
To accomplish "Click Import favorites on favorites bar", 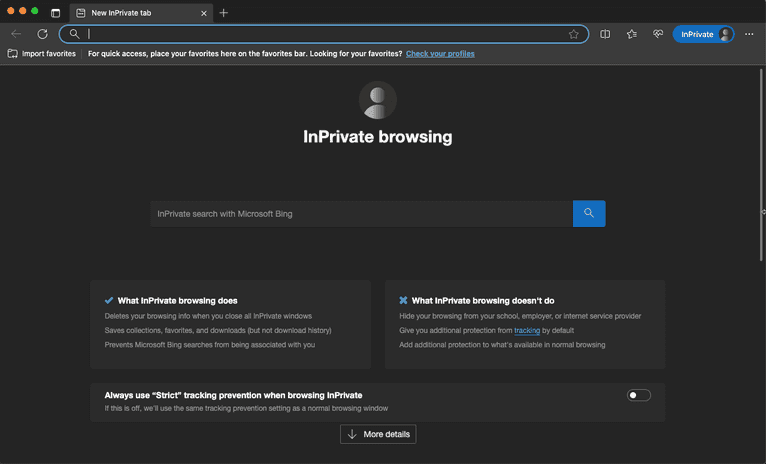I will pos(42,53).
